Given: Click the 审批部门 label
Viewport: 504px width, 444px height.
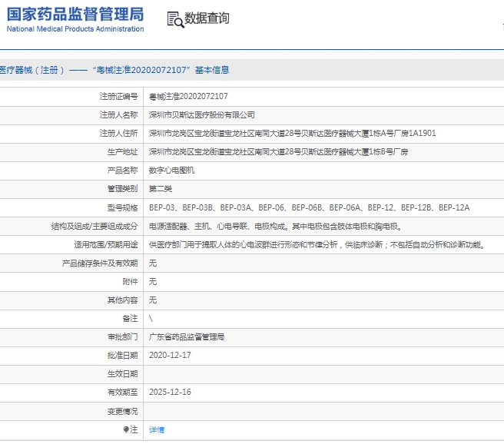Looking at the screenshot, I should (x=122, y=336).
